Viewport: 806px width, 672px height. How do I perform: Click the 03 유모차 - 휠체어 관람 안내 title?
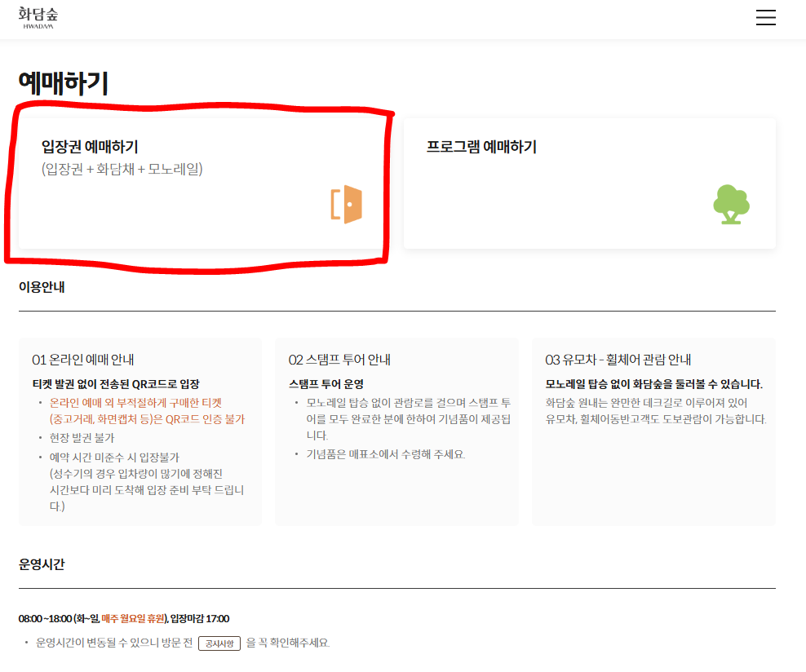click(618, 360)
